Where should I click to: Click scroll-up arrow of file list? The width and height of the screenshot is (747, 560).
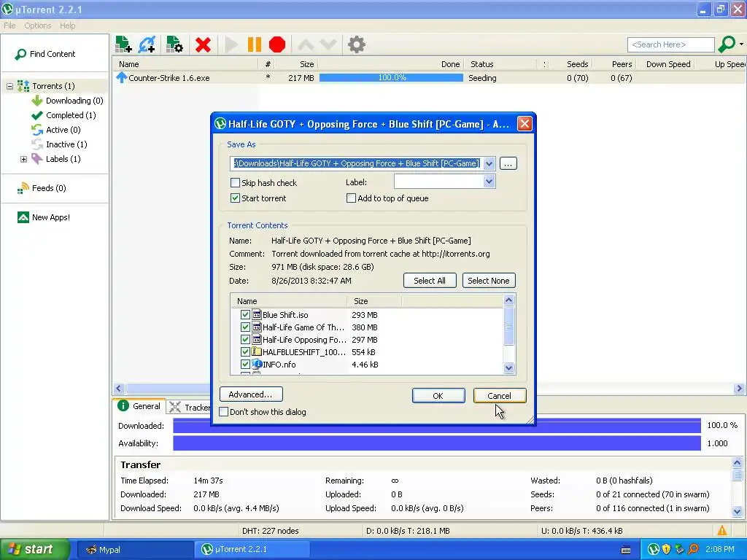tap(508, 300)
